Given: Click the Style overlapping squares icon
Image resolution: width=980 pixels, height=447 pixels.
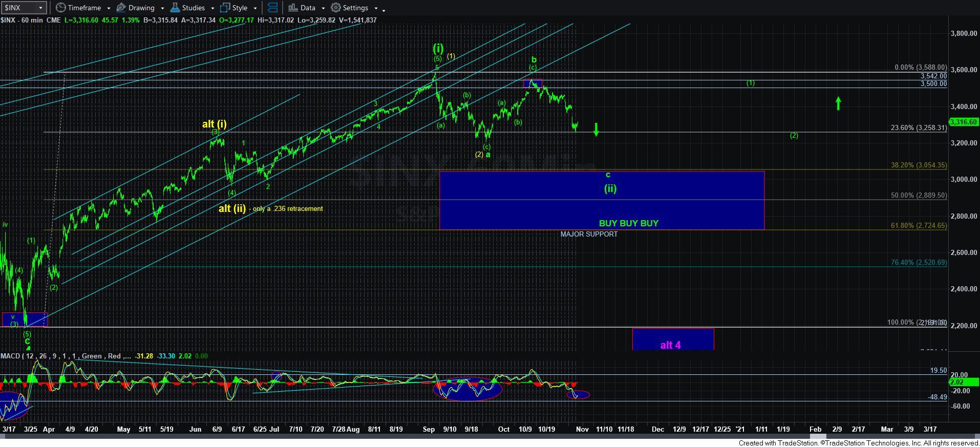Looking at the screenshot, I should 225,8.
